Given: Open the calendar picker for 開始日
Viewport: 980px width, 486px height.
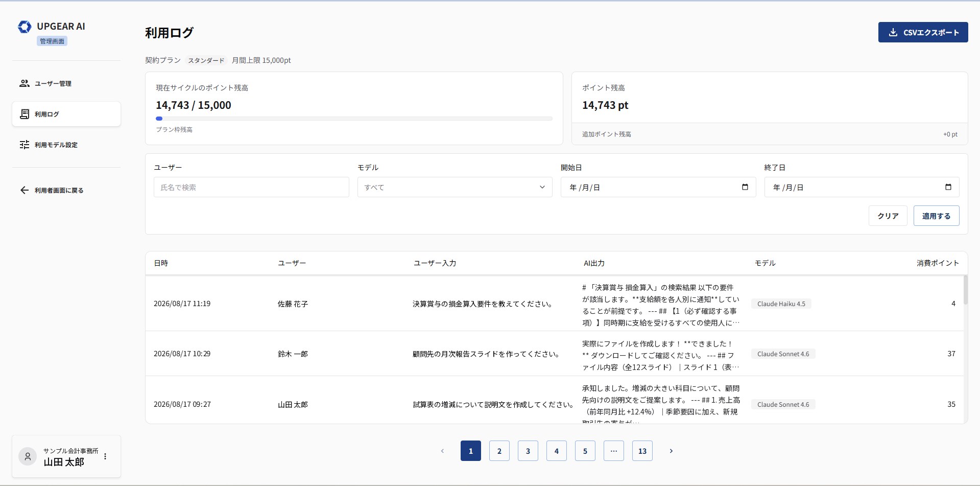Looking at the screenshot, I should 745,187.
